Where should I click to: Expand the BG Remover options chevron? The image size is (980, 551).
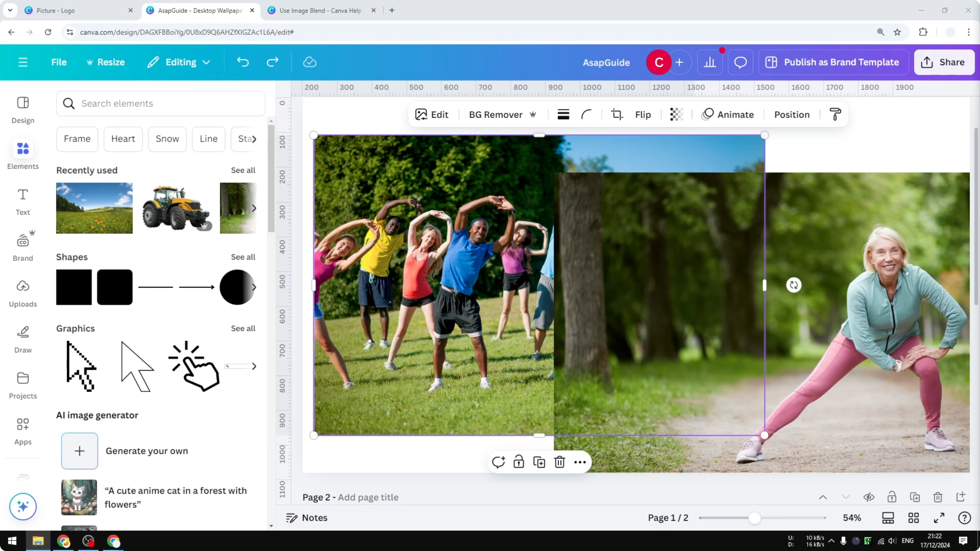tap(533, 114)
